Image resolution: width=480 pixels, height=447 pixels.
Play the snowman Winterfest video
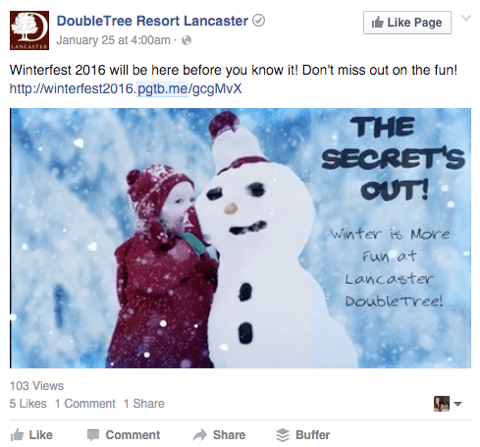click(240, 238)
